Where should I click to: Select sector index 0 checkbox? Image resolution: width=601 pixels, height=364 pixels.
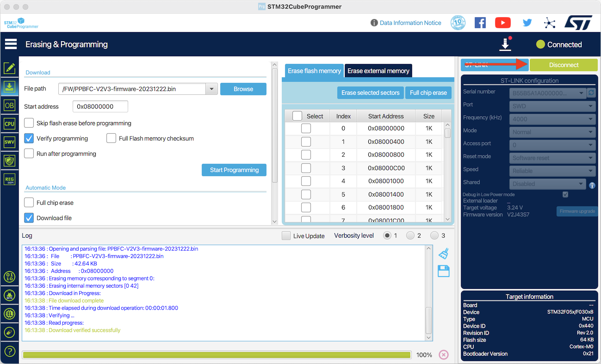click(x=306, y=129)
